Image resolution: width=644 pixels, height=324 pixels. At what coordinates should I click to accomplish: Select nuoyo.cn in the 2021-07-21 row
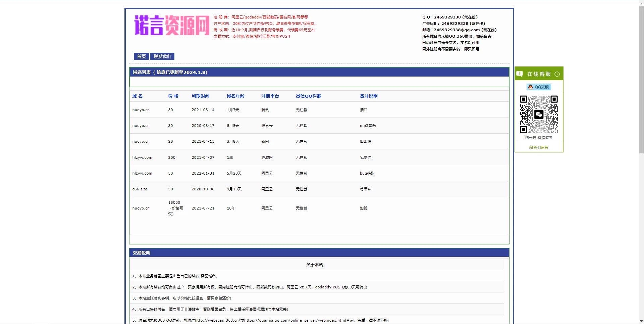(141, 208)
